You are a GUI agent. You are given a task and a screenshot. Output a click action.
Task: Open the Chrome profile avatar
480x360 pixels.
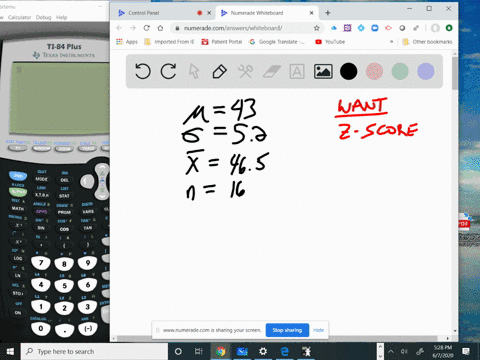click(x=435, y=28)
